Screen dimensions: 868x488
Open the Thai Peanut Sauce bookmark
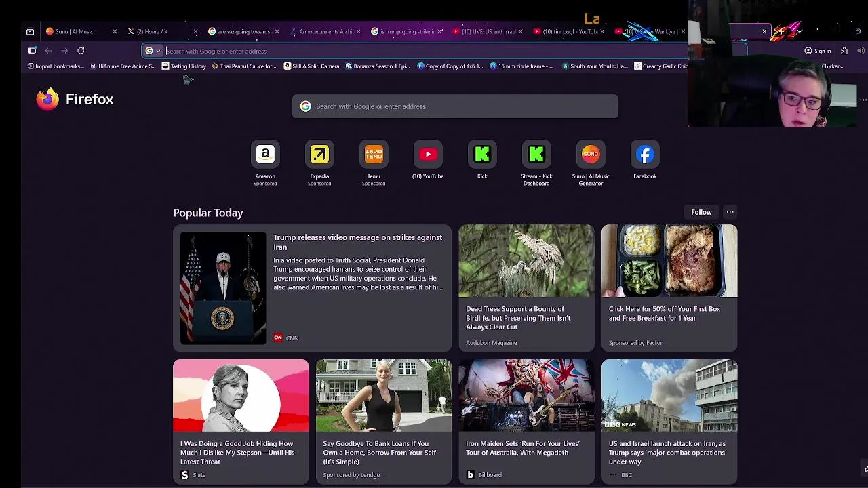tap(245, 66)
